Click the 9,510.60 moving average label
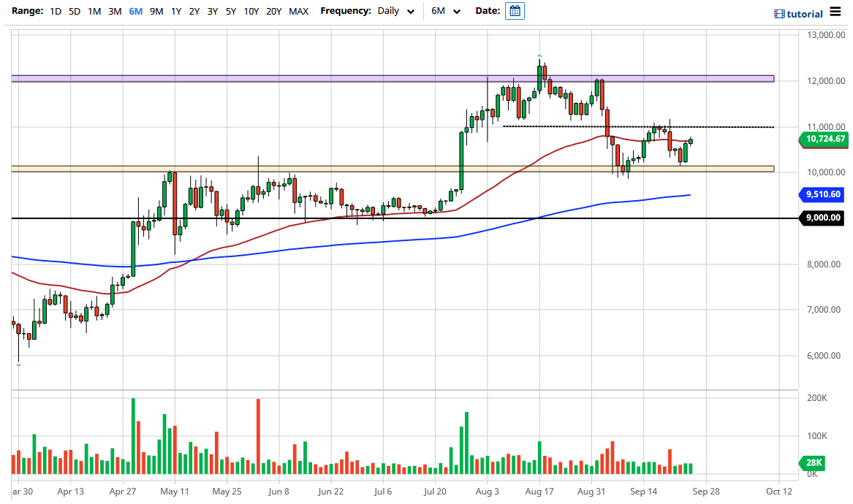The height and width of the screenshot is (504, 853). point(822,194)
